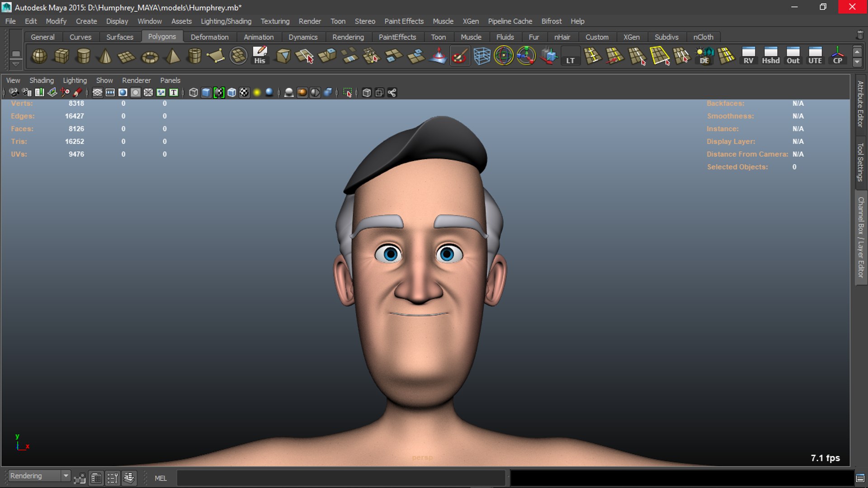Click the sculpt geometry brush shelf icon
Image resolution: width=868 pixels, height=488 pixels.
460,56
